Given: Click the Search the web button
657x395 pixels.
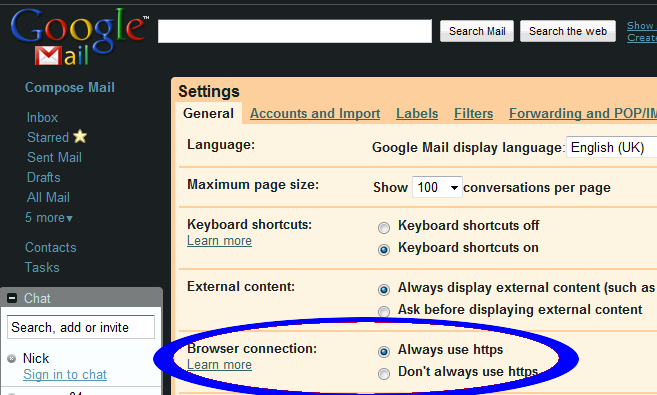Looking at the screenshot, I should 568,31.
